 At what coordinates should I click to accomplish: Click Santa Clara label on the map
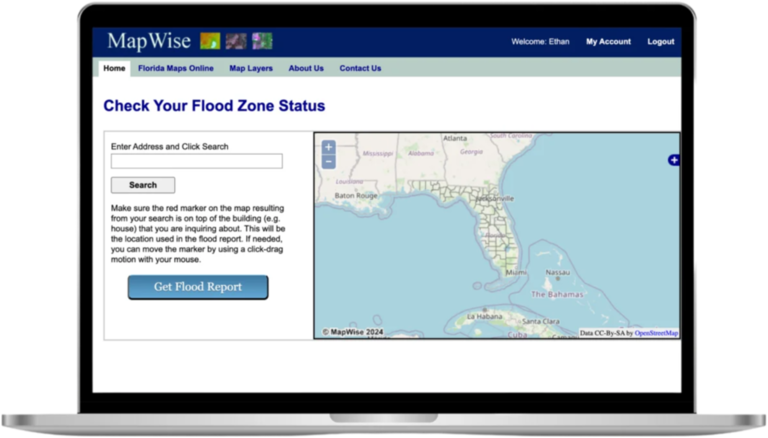tap(541, 321)
